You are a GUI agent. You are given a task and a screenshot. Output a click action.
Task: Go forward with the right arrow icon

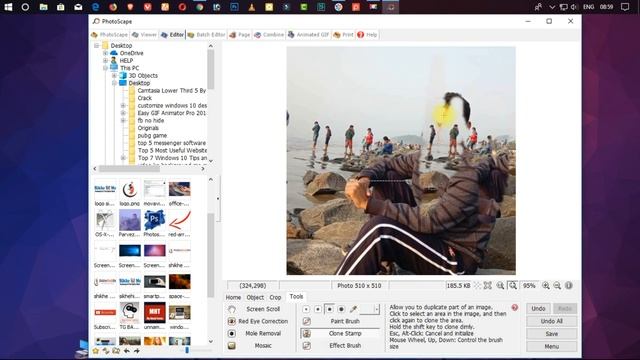coord(136,351)
